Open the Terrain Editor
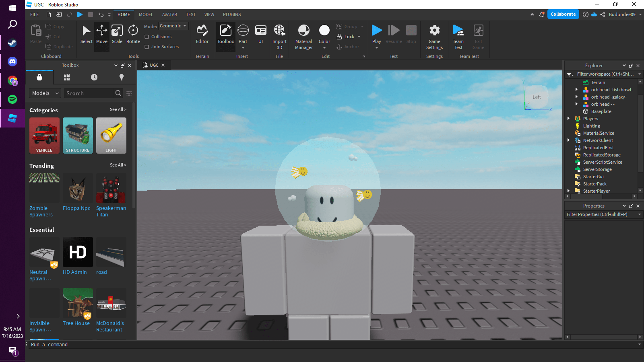Image resolution: width=644 pixels, height=362 pixels. [x=202, y=34]
